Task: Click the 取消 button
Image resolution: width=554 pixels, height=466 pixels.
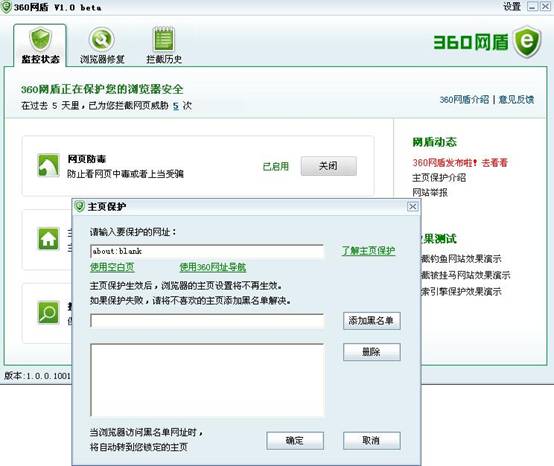Action: pos(371,441)
